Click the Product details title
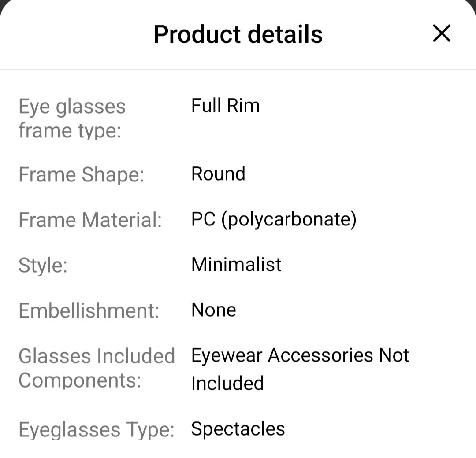The width and height of the screenshot is (476, 458). pos(238,33)
